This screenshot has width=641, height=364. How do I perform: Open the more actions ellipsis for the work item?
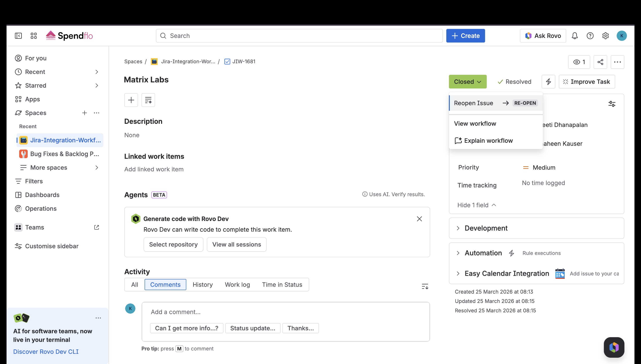[617, 62]
